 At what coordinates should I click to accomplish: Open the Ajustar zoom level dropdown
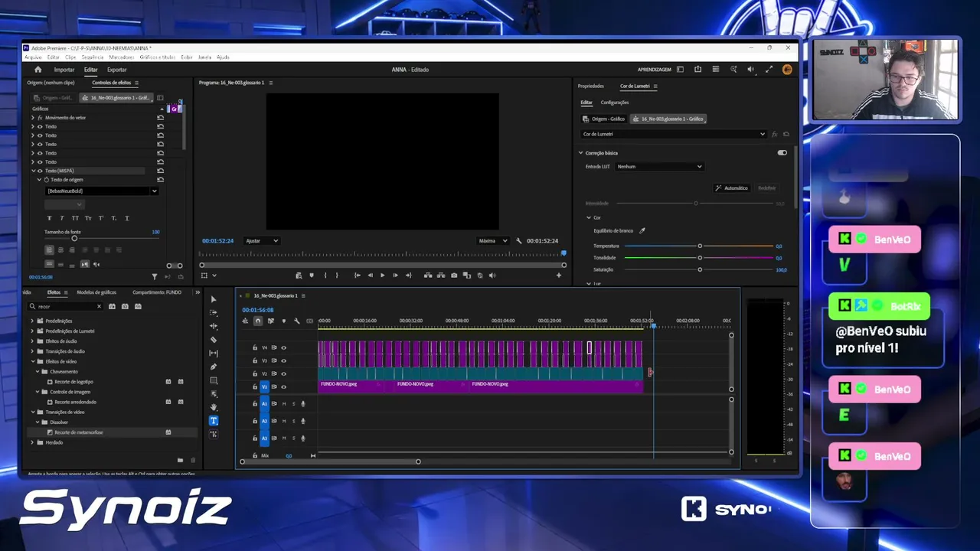[x=262, y=241]
